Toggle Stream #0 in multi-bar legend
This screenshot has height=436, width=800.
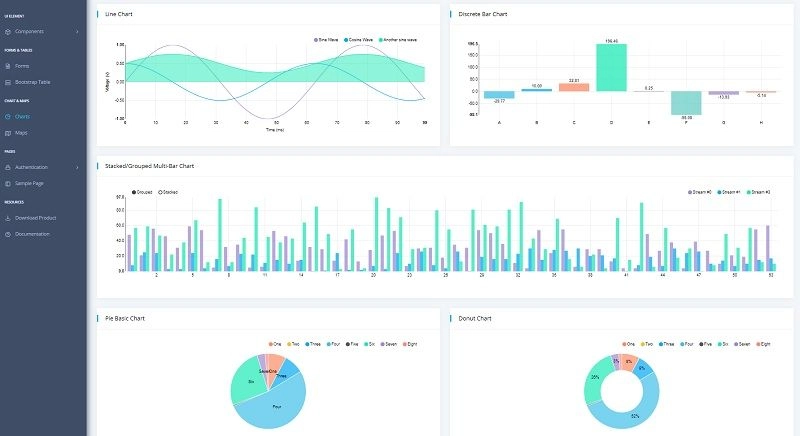pyautogui.click(x=699, y=192)
